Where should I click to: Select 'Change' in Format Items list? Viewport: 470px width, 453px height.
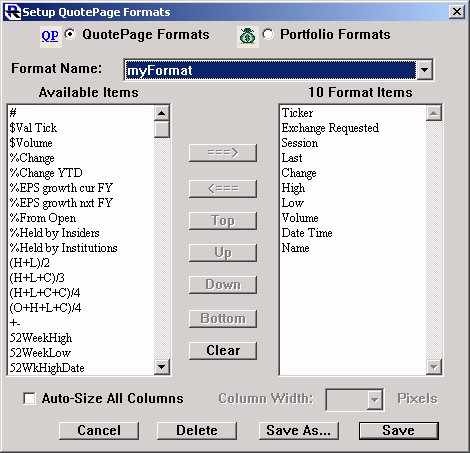tap(353, 173)
